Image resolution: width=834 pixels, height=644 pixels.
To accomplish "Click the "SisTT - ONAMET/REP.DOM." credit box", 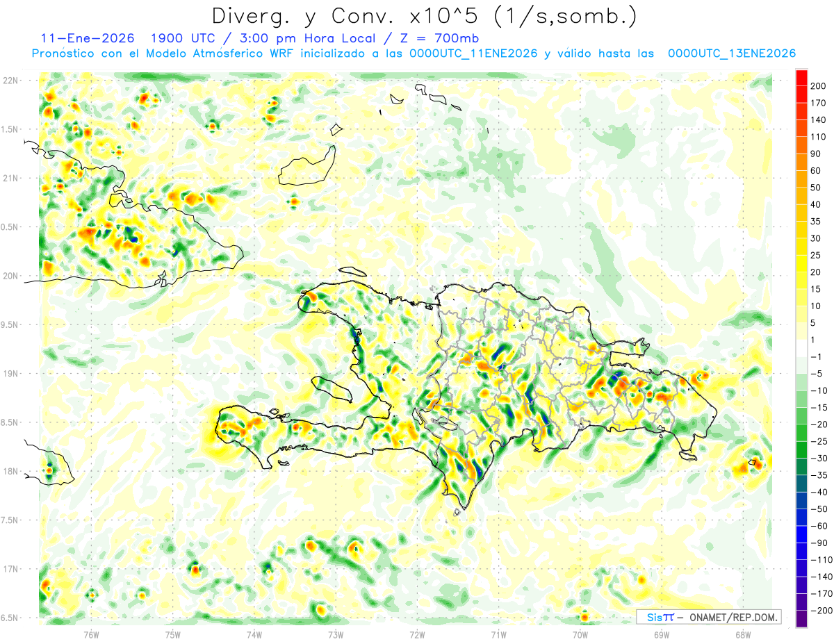I will click(709, 617).
